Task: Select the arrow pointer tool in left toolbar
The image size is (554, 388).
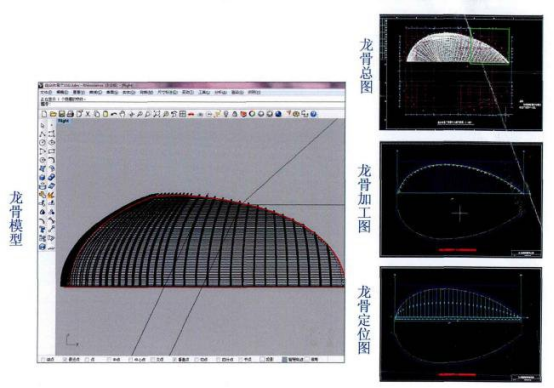Action: tap(42, 125)
